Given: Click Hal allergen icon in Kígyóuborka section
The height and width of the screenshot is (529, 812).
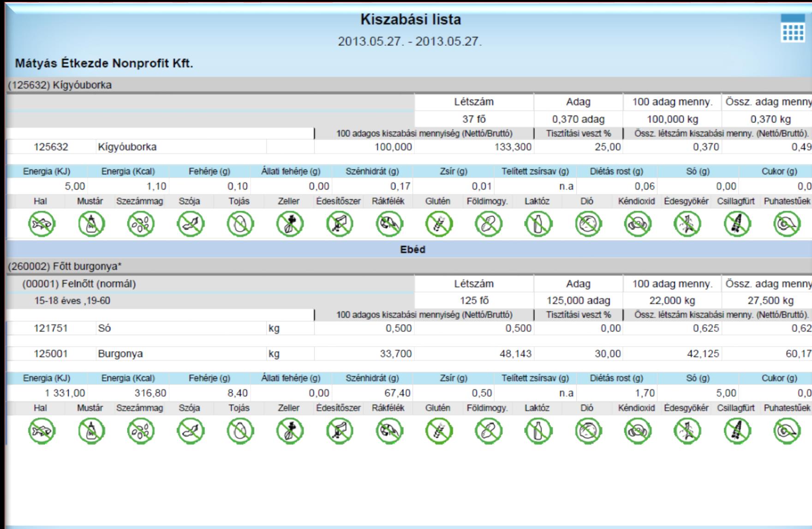Looking at the screenshot, I should click(41, 225).
